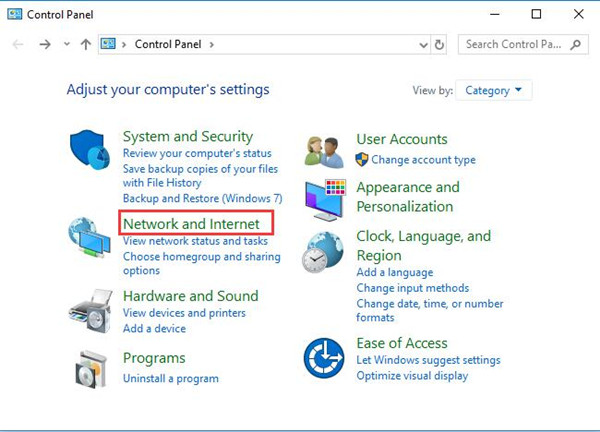Maximize the Control Panel window
The height and width of the screenshot is (432, 600).
coord(536,14)
